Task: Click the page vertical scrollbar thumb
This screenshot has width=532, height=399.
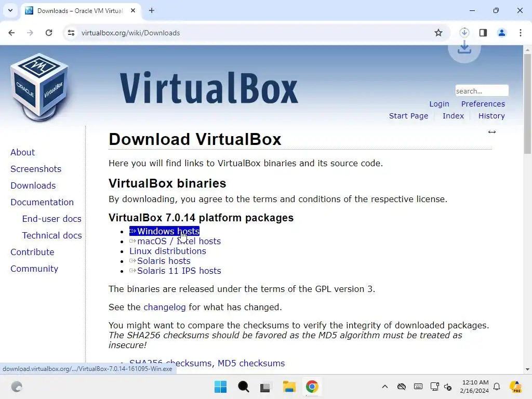Action: point(527,103)
